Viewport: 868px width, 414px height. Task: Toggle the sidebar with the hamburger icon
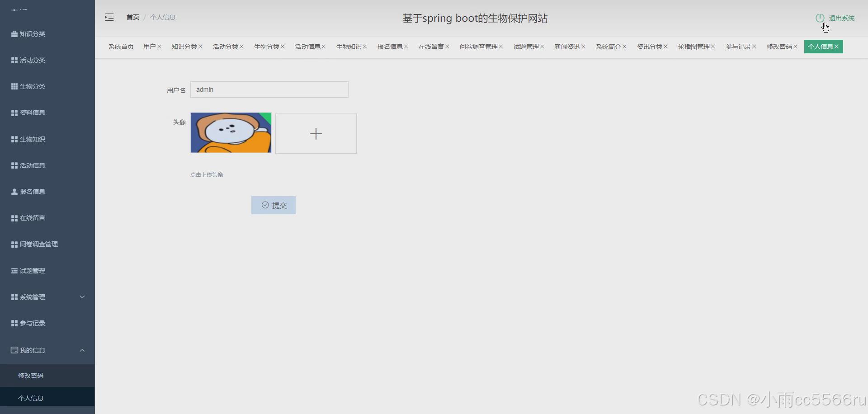pyautogui.click(x=109, y=17)
